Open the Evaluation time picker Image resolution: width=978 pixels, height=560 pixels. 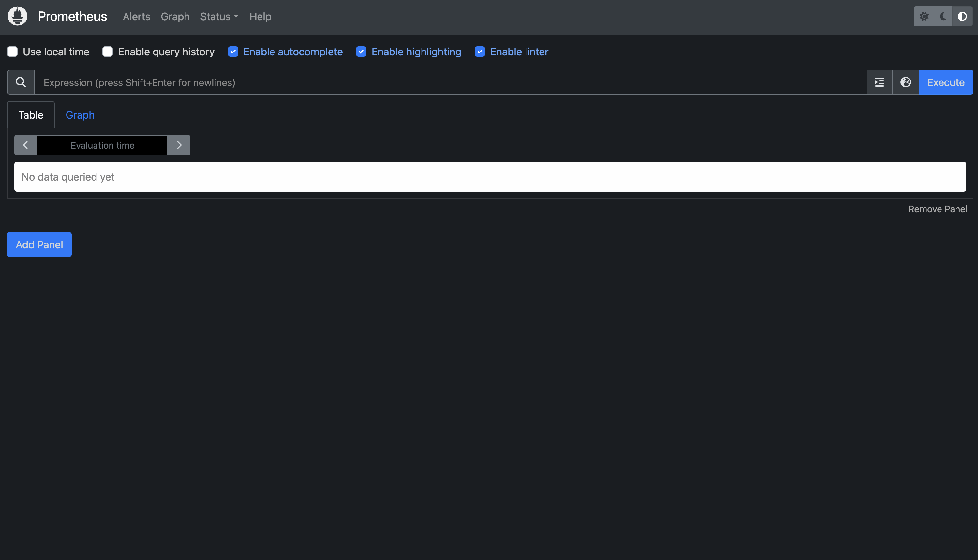tap(102, 145)
